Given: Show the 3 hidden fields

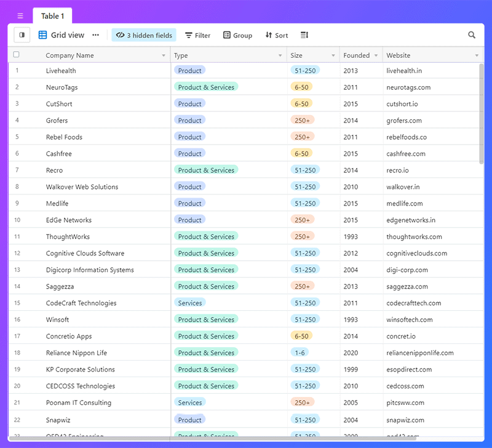Looking at the screenshot, I should (144, 35).
